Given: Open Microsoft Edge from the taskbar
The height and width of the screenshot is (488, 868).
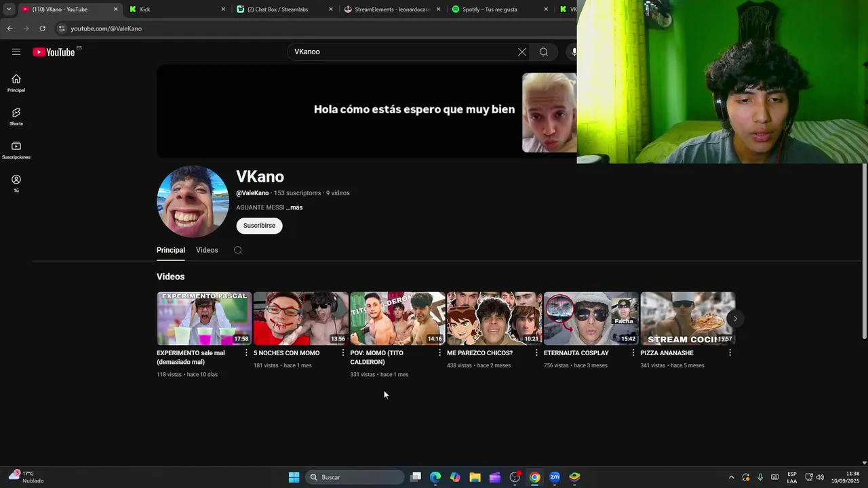Looking at the screenshot, I should (435, 477).
